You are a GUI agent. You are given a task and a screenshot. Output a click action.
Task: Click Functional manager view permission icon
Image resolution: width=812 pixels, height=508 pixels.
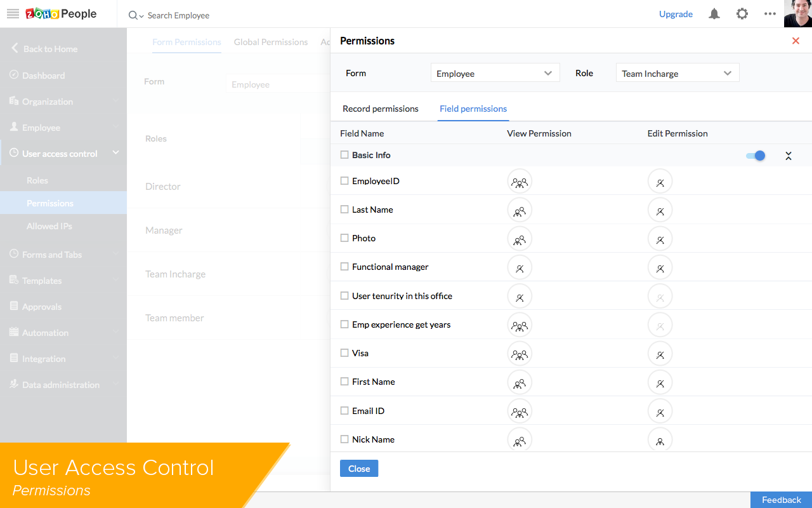[x=520, y=268]
